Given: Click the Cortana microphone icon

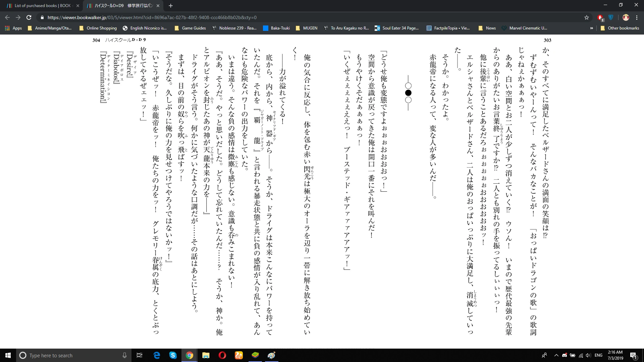Looking at the screenshot, I should point(124,355).
